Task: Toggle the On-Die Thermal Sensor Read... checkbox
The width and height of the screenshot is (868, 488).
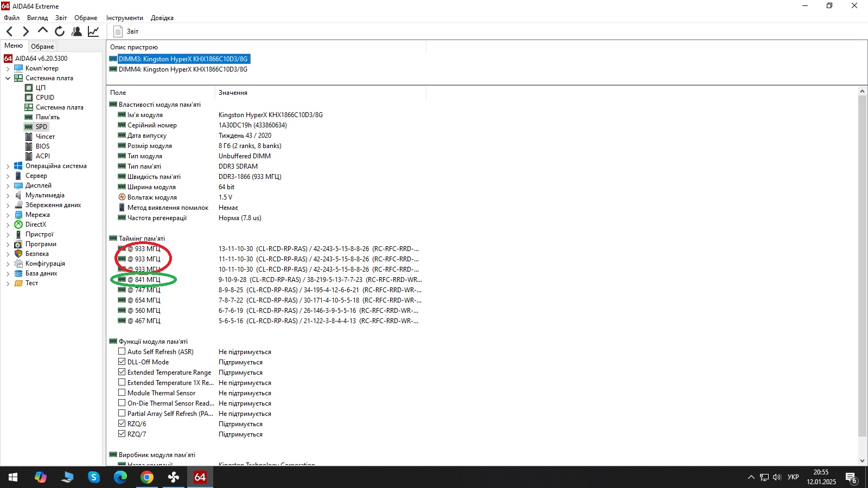Action: [x=122, y=403]
